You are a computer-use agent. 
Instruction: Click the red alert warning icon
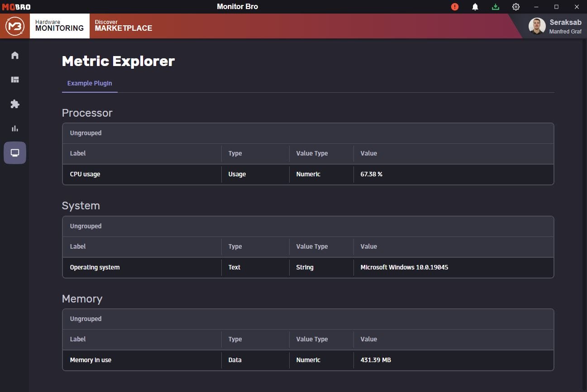pyautogui.click(x=455, y=7)
